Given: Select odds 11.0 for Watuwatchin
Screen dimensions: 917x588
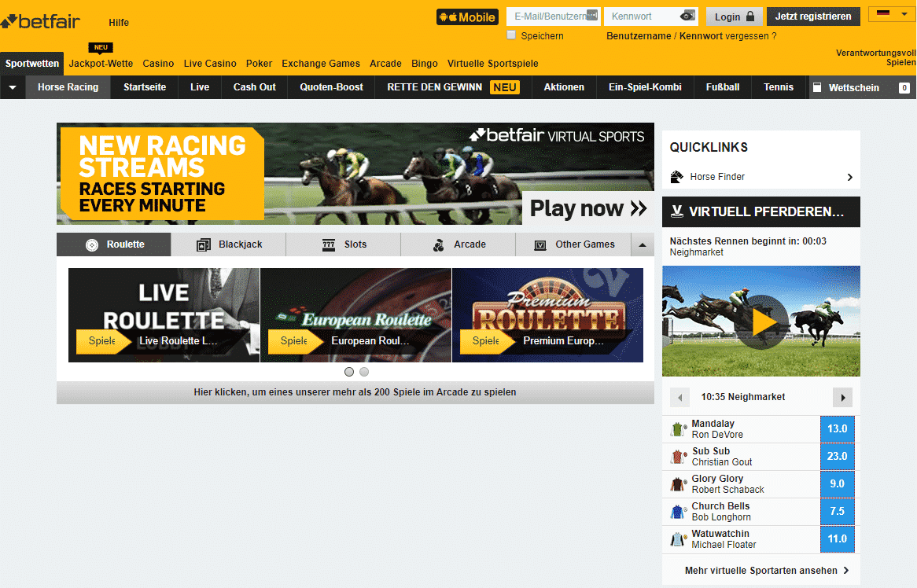Looking at the screenshot, I should [837, 539].
